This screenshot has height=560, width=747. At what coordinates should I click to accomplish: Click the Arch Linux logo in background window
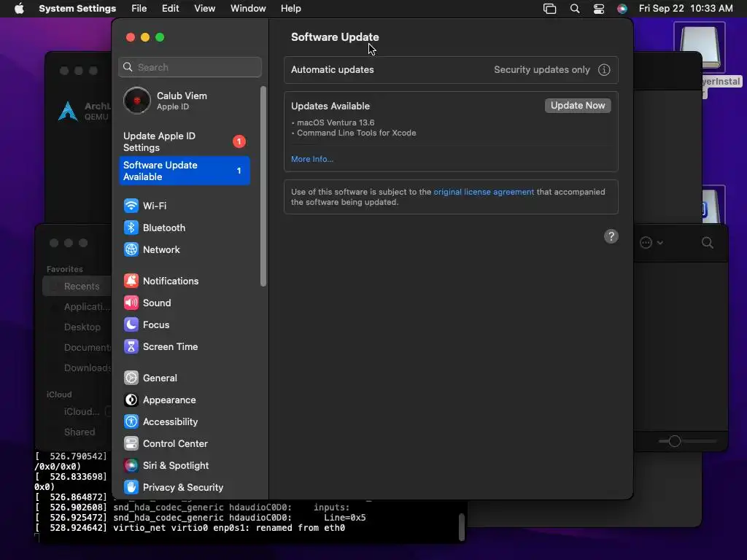click(68, 111)
